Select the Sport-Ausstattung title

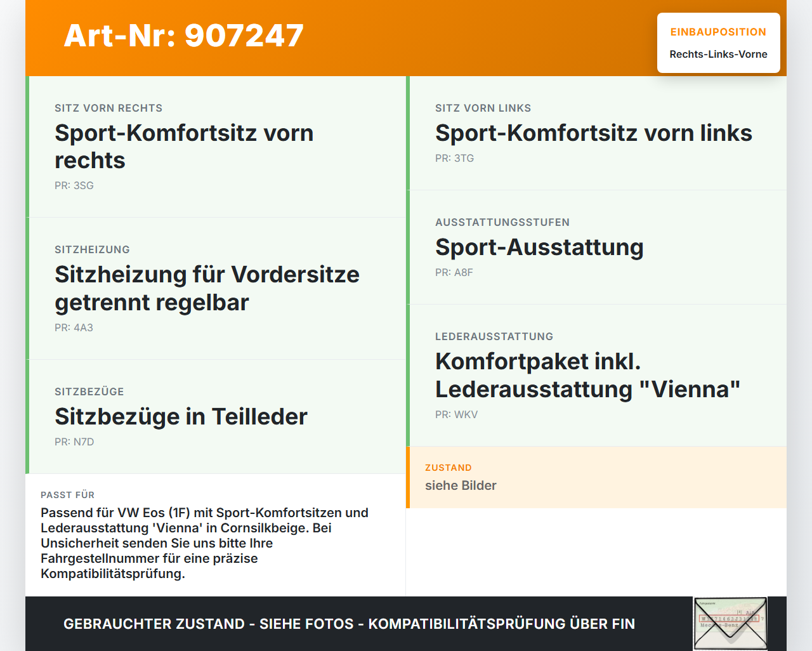point(539,247)
